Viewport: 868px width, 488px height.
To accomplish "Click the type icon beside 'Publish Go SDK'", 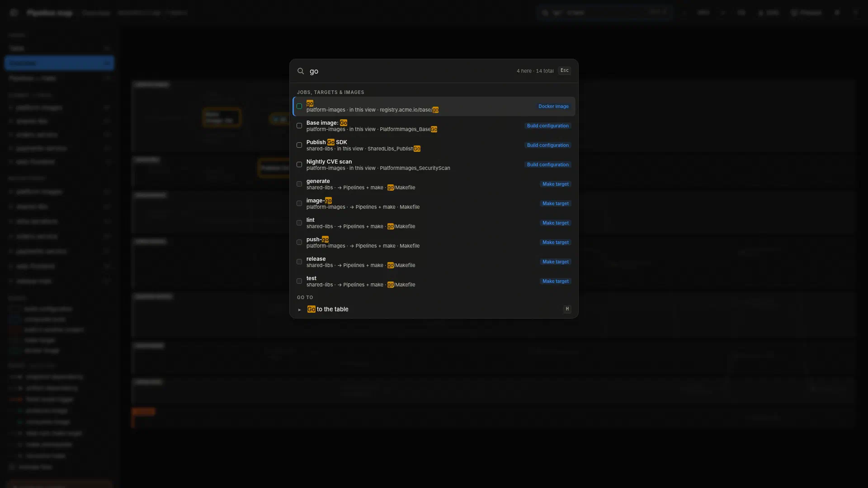I will pos(299,145).
